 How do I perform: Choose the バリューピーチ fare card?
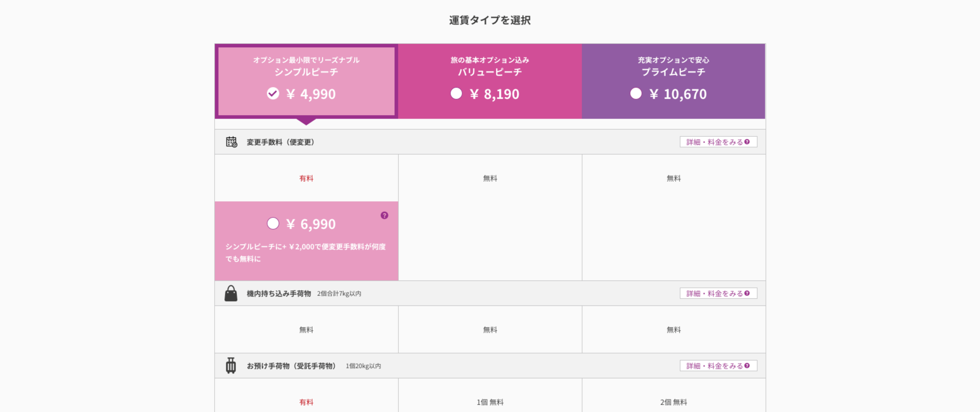490,81
